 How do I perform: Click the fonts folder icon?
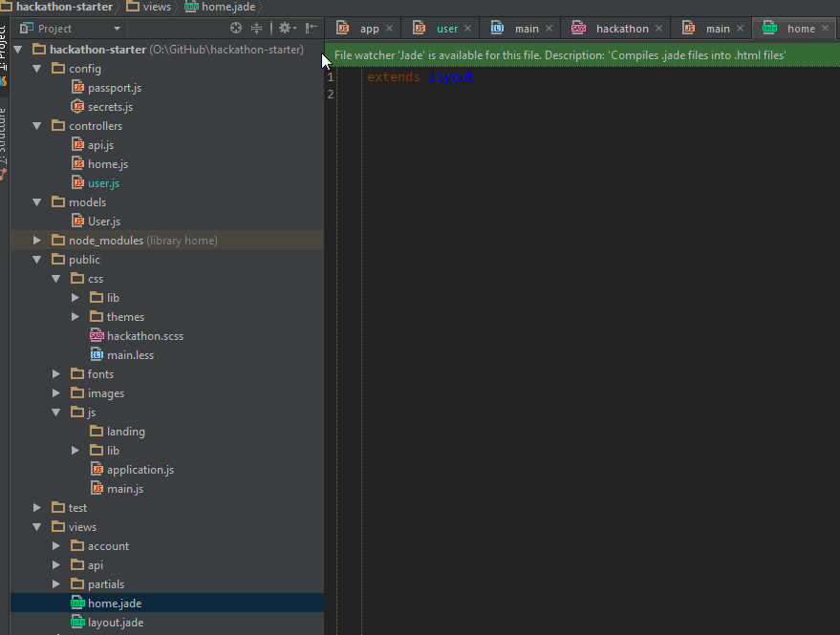tap(77, 373)
